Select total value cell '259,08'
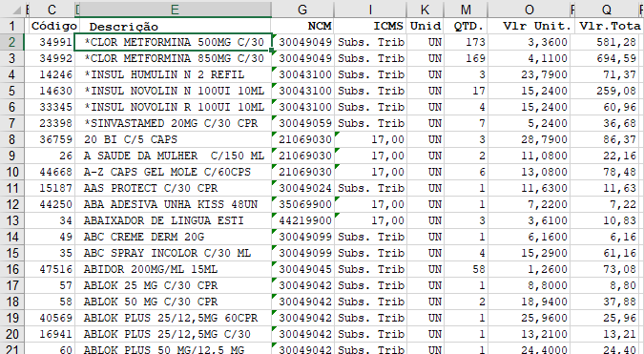 pyautogui.click(x=607, y=91)
